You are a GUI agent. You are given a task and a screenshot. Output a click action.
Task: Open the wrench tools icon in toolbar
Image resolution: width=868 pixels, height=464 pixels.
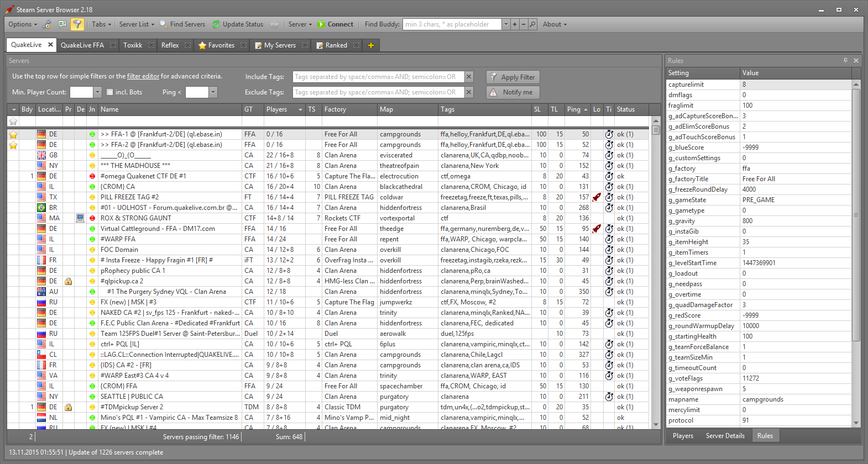tap(47, 24)
